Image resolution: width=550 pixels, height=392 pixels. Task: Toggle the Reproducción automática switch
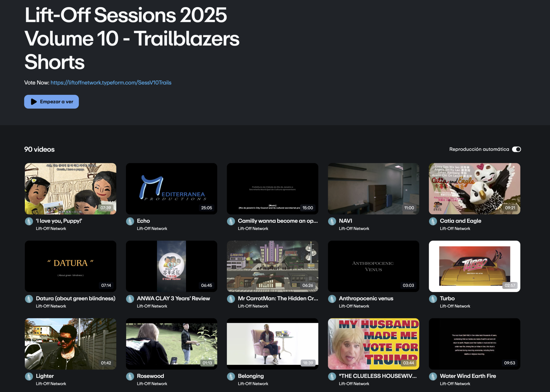pyautogui.click(x=516, y=149)
